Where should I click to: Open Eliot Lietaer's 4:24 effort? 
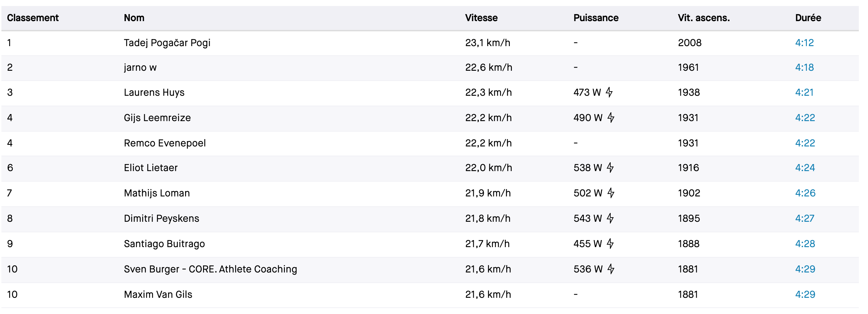pyautogui.click(x=805, y=168)
